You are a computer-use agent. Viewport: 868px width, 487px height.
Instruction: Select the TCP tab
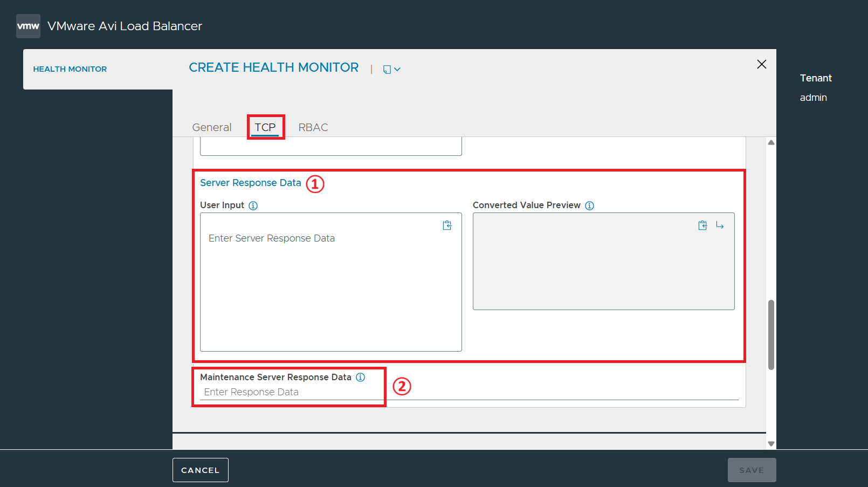pyautogui.click(x=265, y=127)
